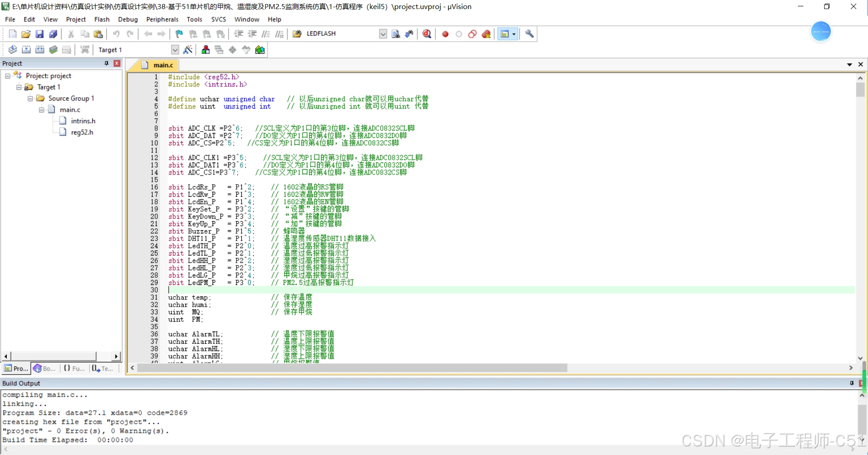The image size is (868, 455).
Task: Collapse the Project: project tree node
Action: (x=7, y=76)
